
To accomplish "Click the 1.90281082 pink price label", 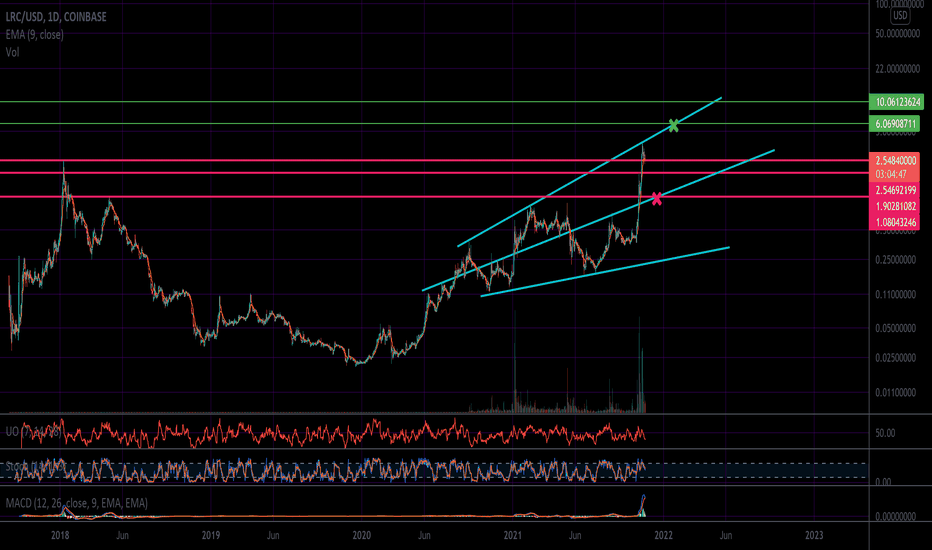I will pyautogui.click(x=895, y=206).
